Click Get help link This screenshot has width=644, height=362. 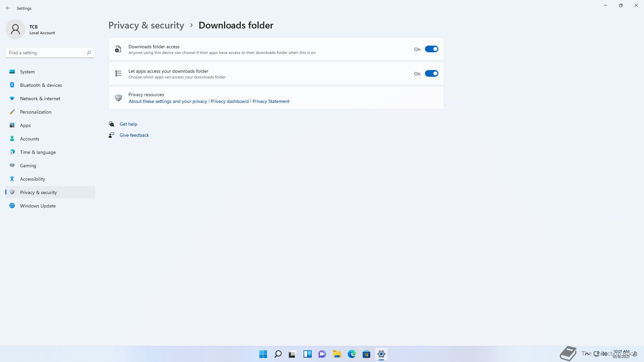pyautogui.click(x=128, y=124)
